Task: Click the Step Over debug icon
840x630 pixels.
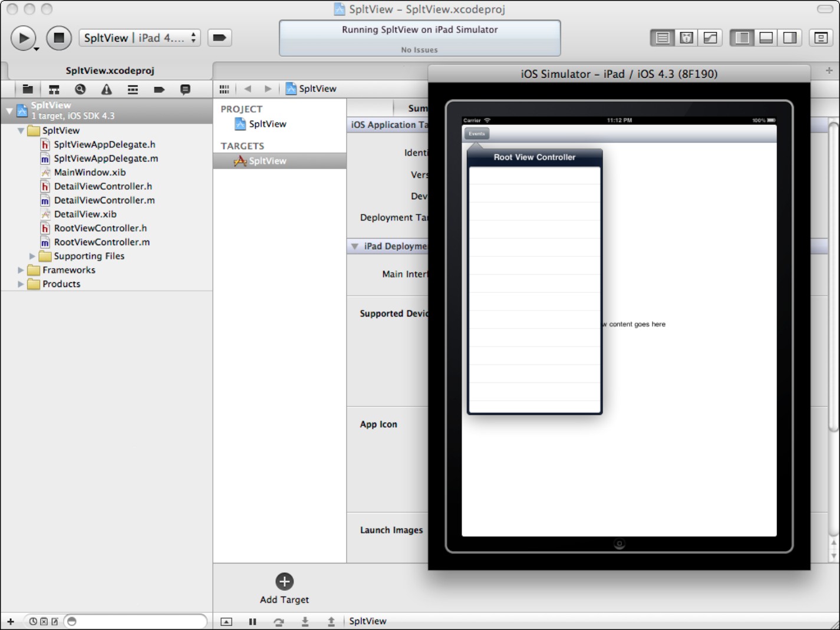Action: point(279,621)
